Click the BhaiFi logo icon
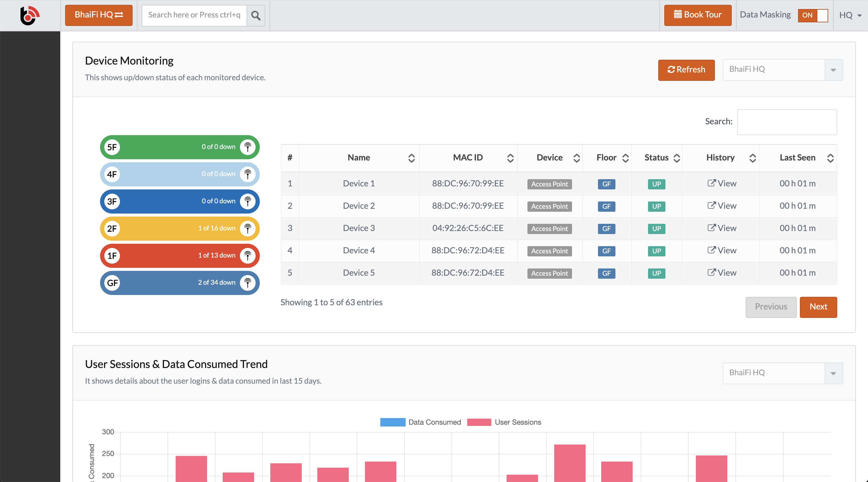This screenshot has height=482, width=868. 30,15
